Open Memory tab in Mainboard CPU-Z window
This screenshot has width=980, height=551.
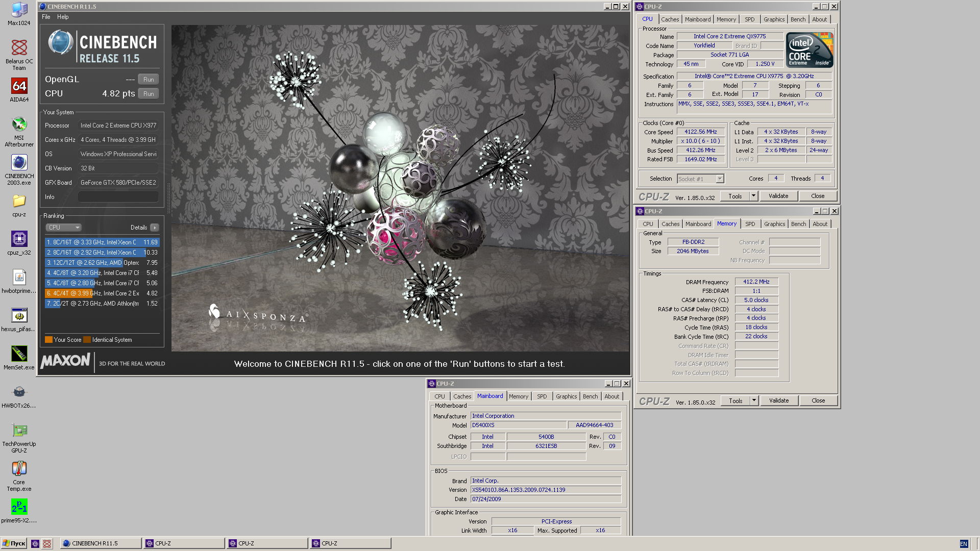click(519, 396)
